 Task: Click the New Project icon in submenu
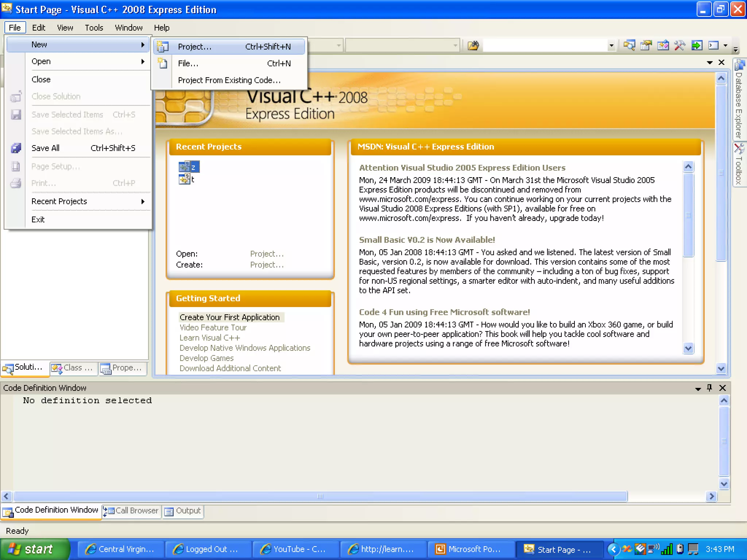162,47
